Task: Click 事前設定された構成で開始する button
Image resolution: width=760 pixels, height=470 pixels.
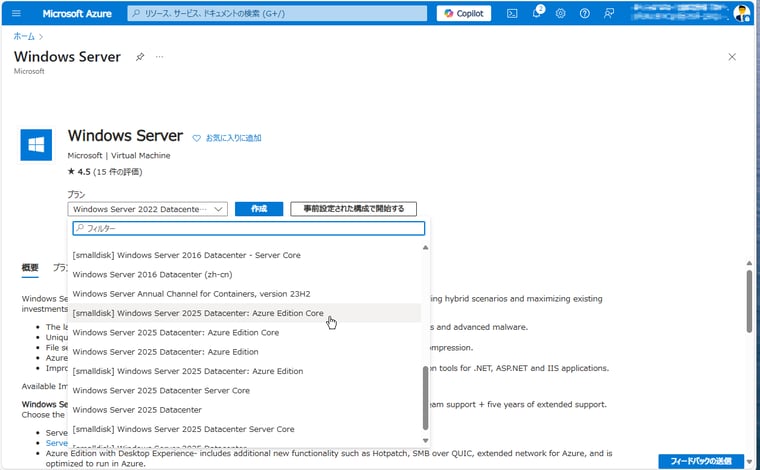Action: pos(353,209)
